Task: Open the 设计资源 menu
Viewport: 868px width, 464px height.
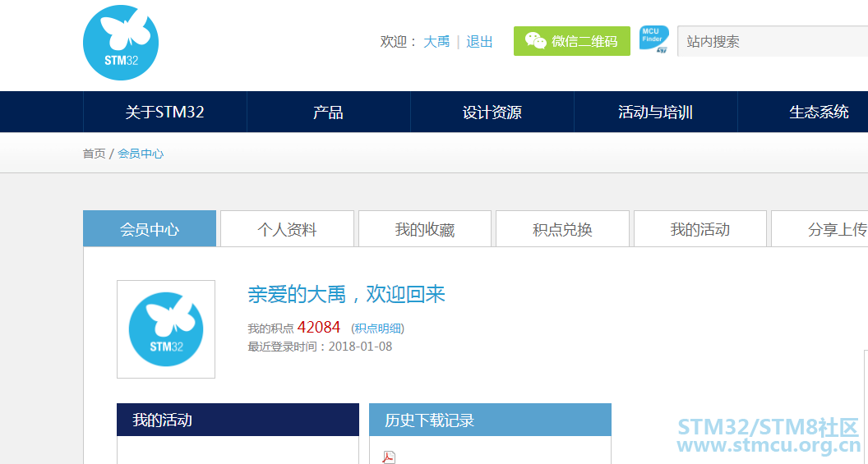Action: click(492, 113)
